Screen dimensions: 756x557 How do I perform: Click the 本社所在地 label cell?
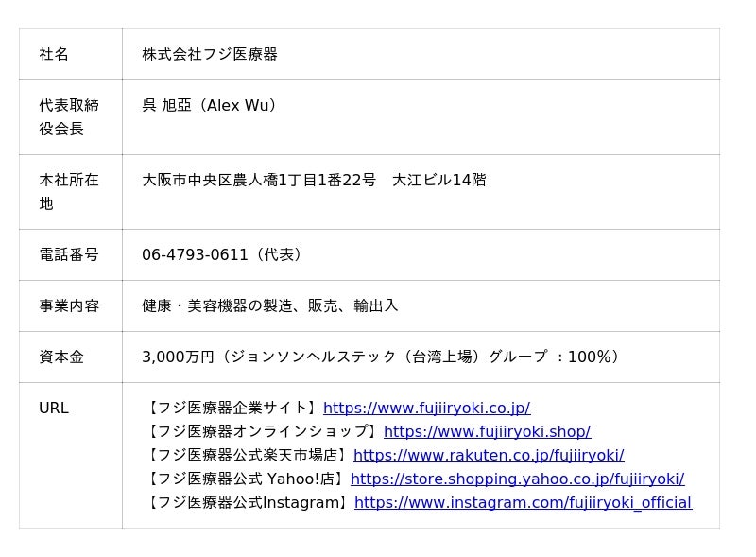coord(69,192)
